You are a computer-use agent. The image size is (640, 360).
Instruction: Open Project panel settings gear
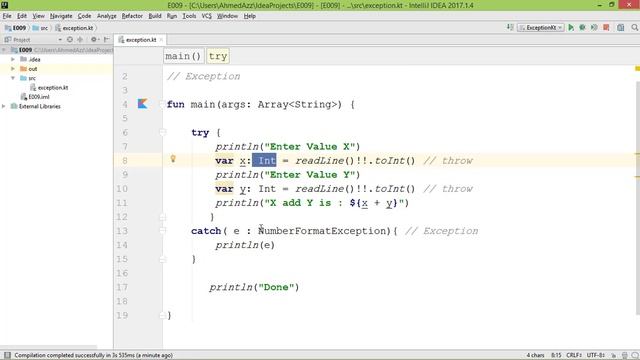pyautogui.click(x=94, y=40)
